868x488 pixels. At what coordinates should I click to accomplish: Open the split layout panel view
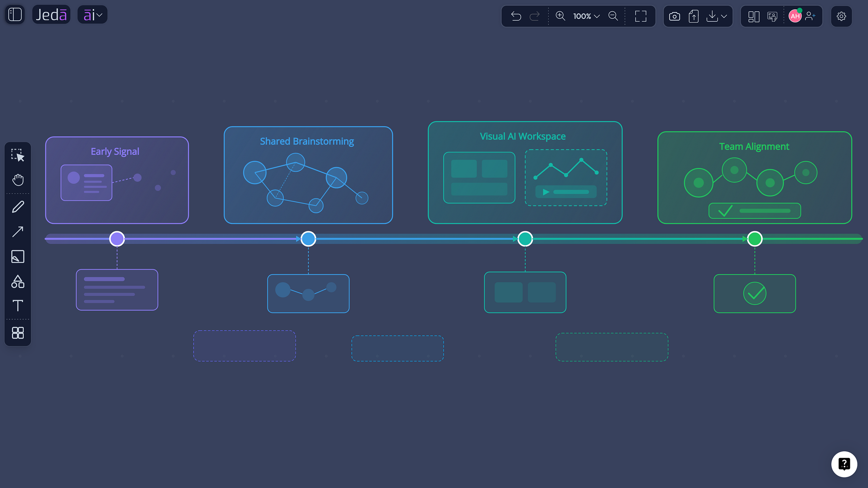point(754,16)
